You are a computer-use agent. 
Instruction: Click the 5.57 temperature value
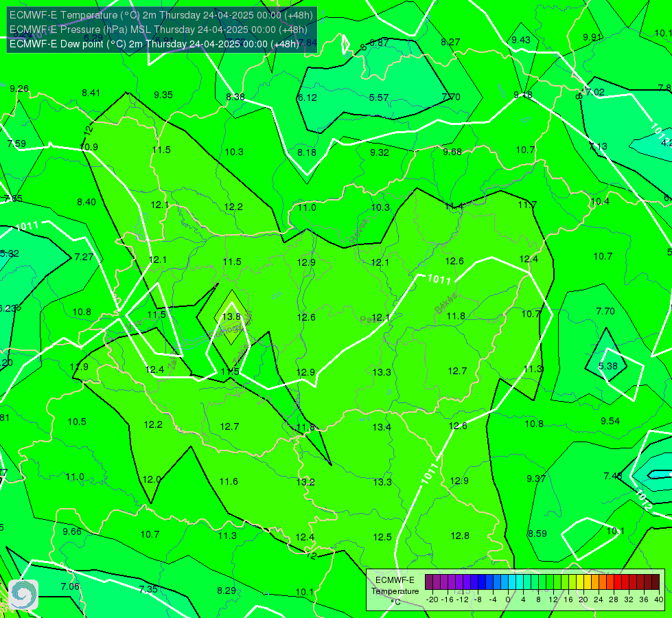(x=379, y=98)
